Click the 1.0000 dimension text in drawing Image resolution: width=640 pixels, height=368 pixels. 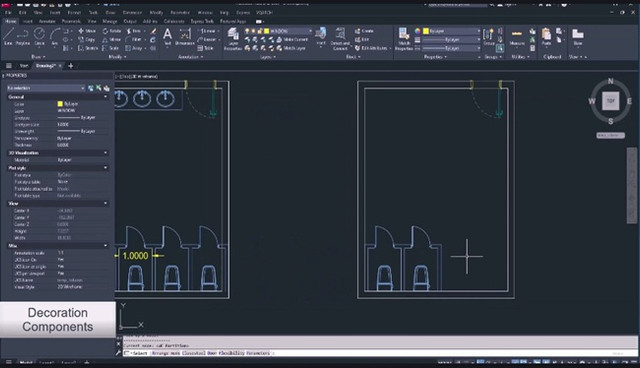[136, 256]
